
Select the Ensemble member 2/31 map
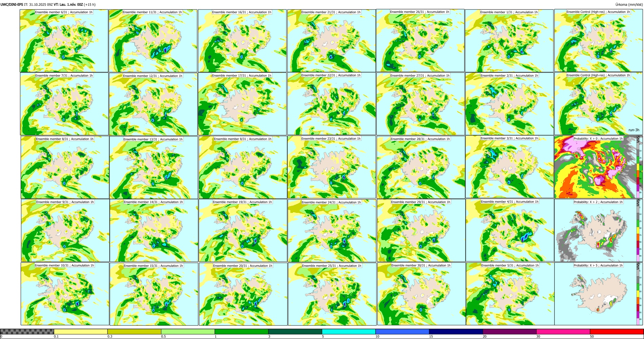509,104
